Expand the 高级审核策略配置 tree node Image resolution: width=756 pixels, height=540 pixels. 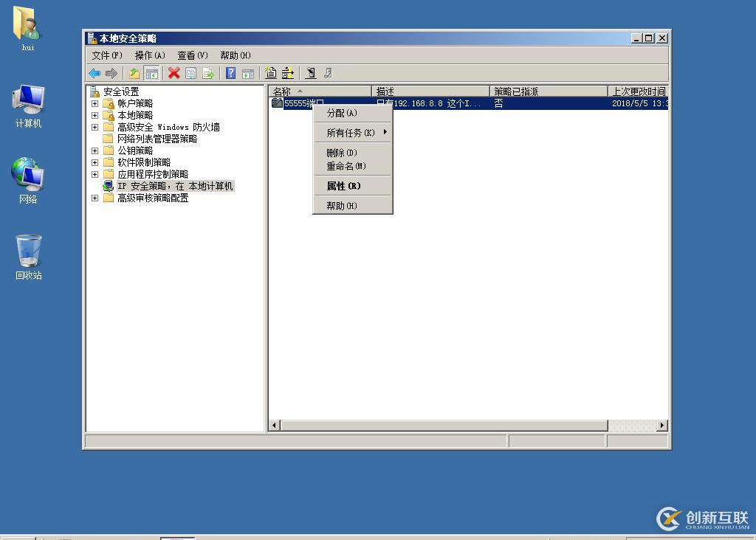95,198
